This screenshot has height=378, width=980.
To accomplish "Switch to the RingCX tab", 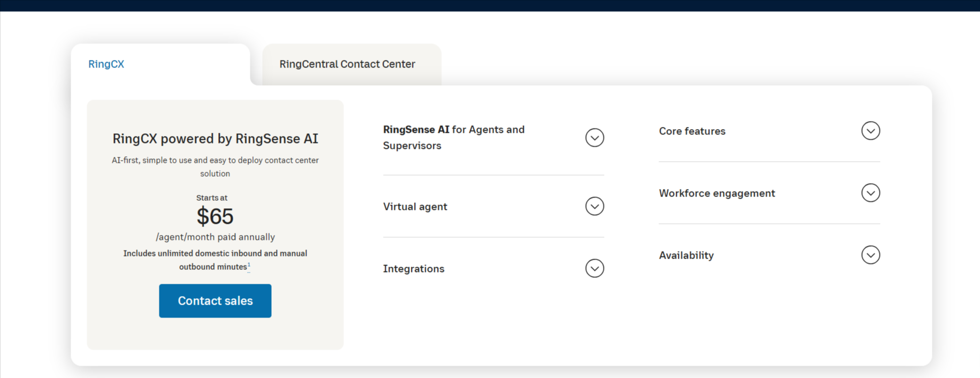I will point(106,64).
